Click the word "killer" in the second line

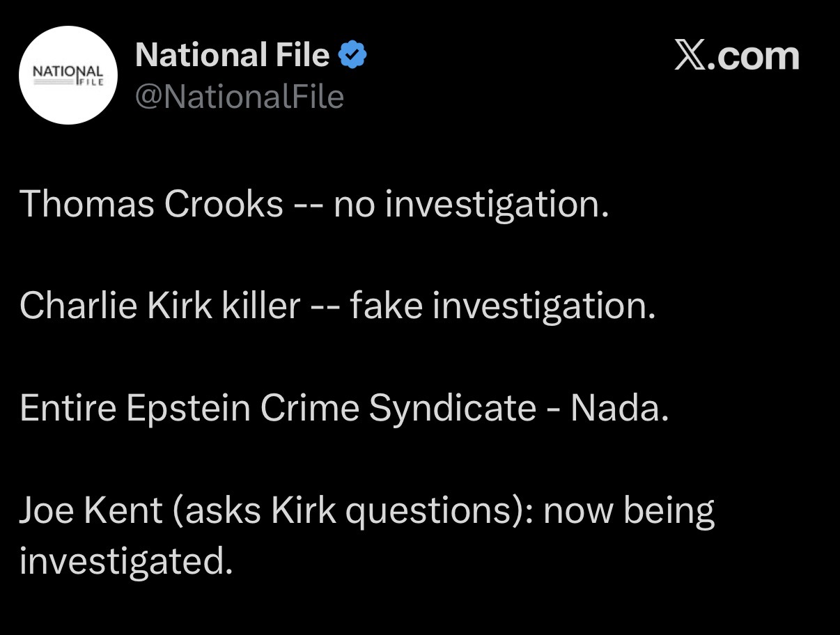260,306
